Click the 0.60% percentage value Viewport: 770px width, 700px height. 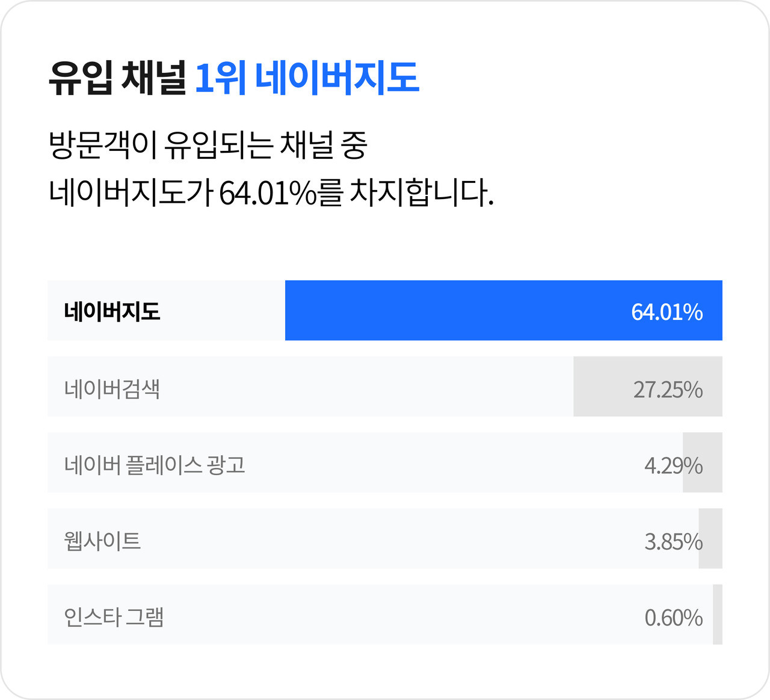point(673,618)
